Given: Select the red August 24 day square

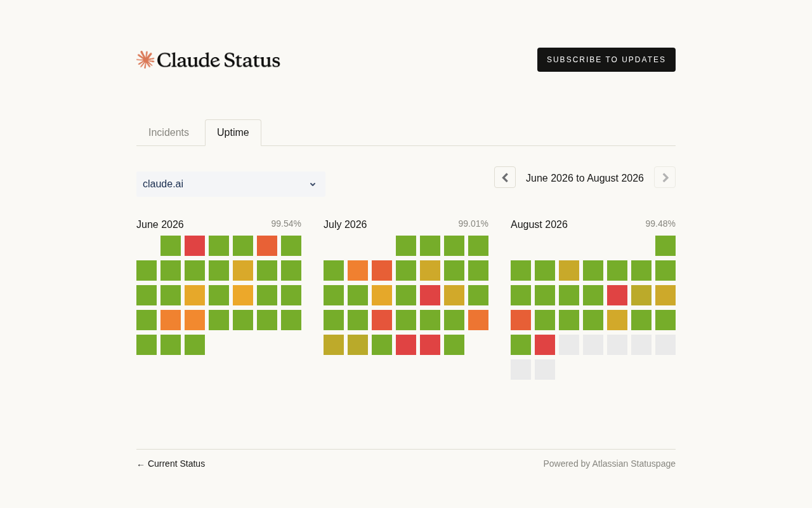Looking at the screenshot, I should tap(545, 345).
